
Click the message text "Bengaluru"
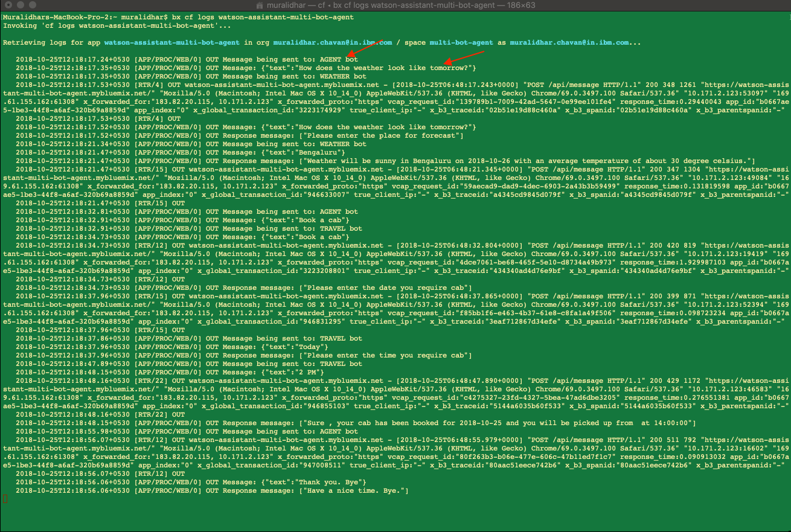(319, 153)
